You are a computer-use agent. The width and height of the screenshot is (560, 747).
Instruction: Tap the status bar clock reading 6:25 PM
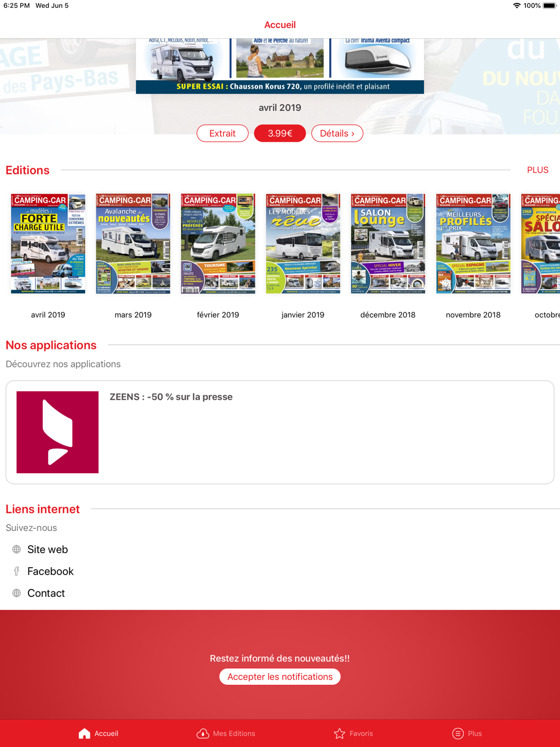(x=16, y=6)
